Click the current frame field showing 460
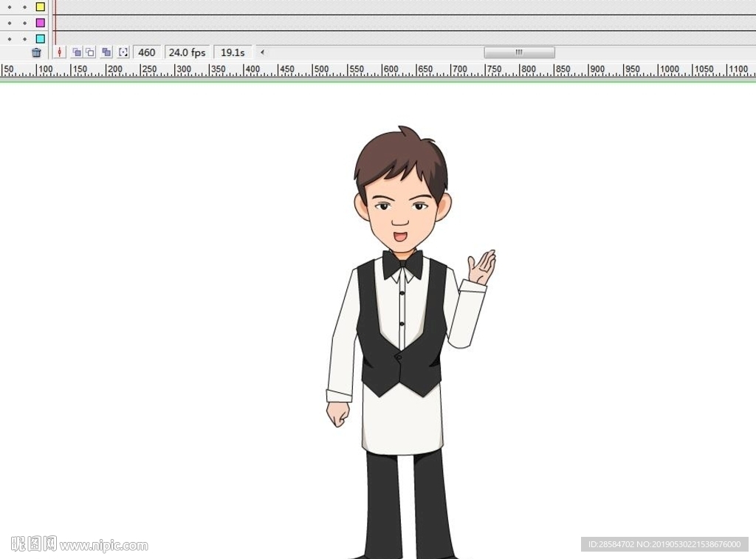Viewport: 756px width, 559px height. click(x=147, y=52)
